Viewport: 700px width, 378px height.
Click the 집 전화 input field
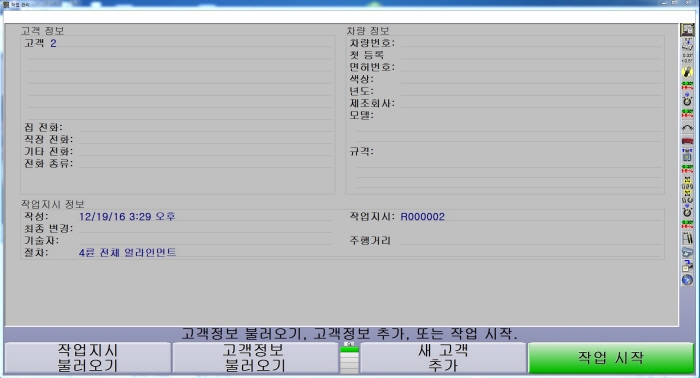coord(205,127)
